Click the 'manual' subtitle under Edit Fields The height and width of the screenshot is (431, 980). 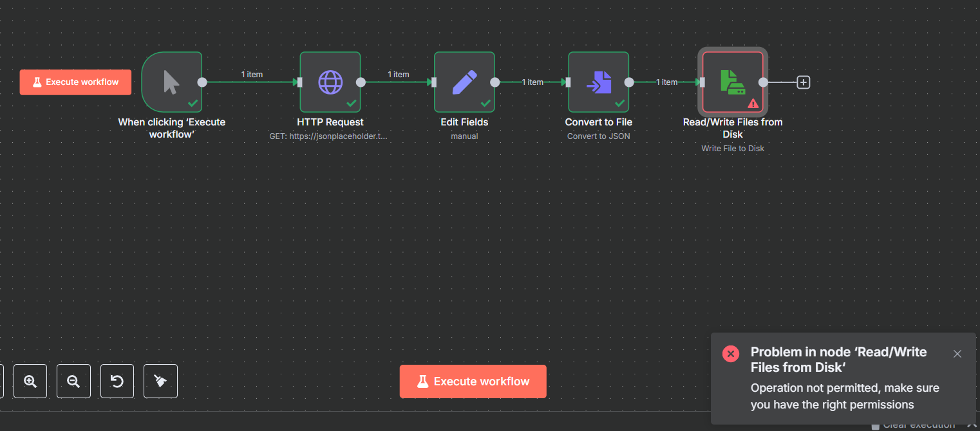[464, 136]
